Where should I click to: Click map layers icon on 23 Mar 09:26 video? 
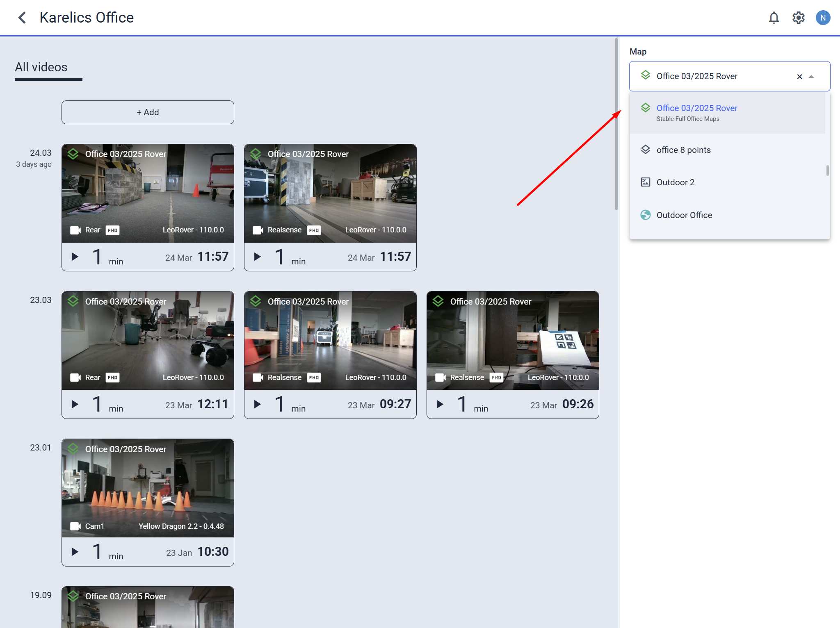click(x=438, y=301)
